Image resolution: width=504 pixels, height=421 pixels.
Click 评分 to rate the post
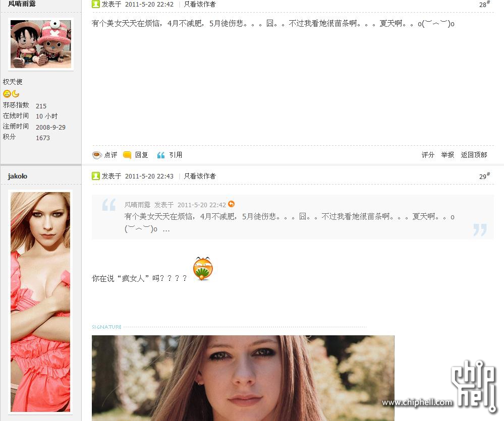click(428, 155)
